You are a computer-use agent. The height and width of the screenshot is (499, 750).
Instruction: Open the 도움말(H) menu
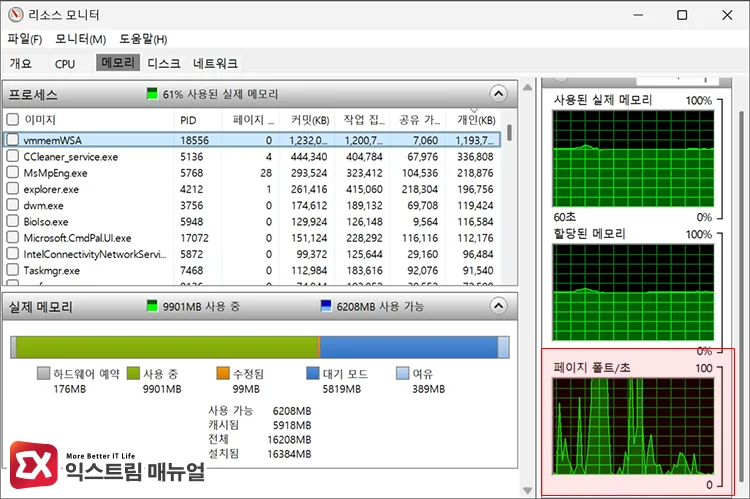point(143,39)
